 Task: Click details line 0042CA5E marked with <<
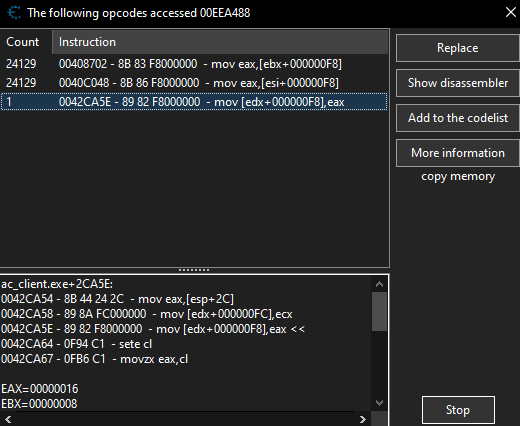[x=153, y=329]
